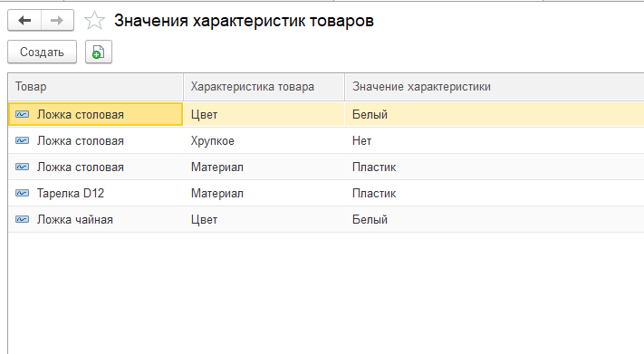Click record icon of first Ложка столовая row
Viewport: 644px width, 354px height.
(x=22, y=114)
